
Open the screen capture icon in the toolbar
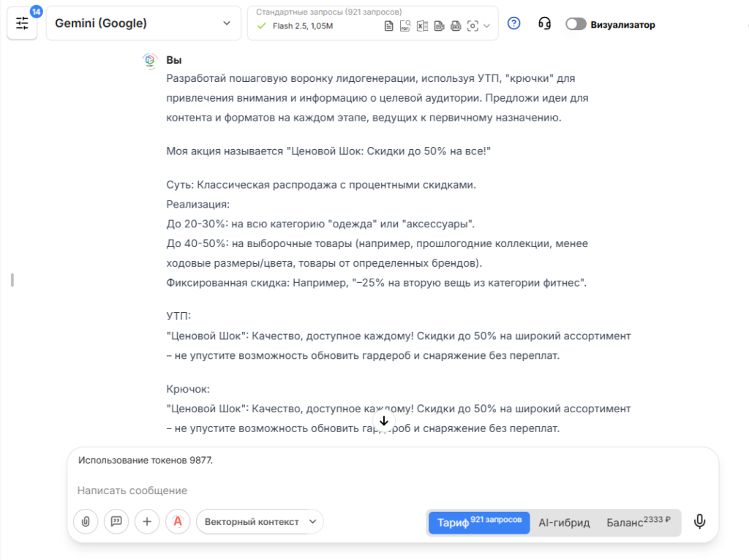[x=473, y=26]
